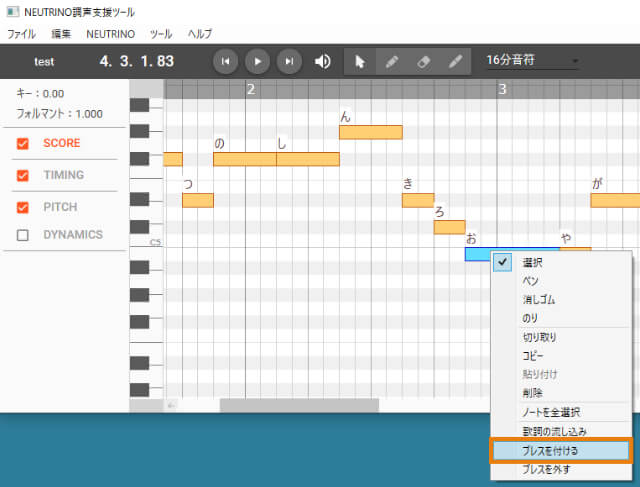Click the horizontal scrollbar thumb
Image resolution: width=640 pixels, height=487 pixels.
click(x=299, y=405)
